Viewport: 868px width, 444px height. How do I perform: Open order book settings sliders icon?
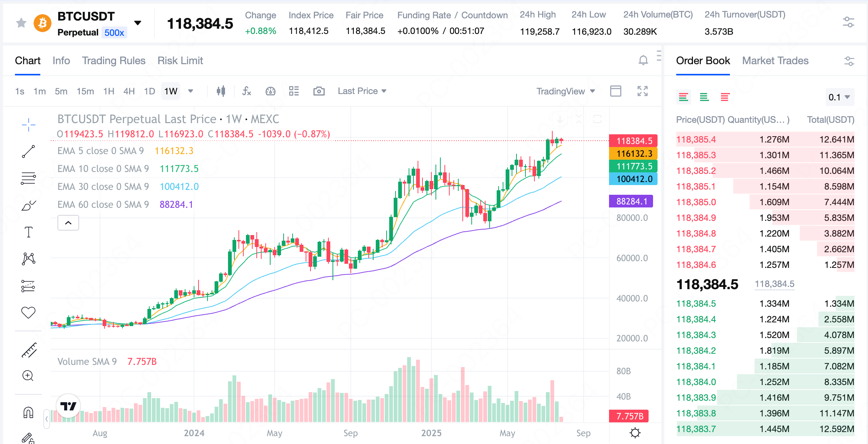pos(849,61)
